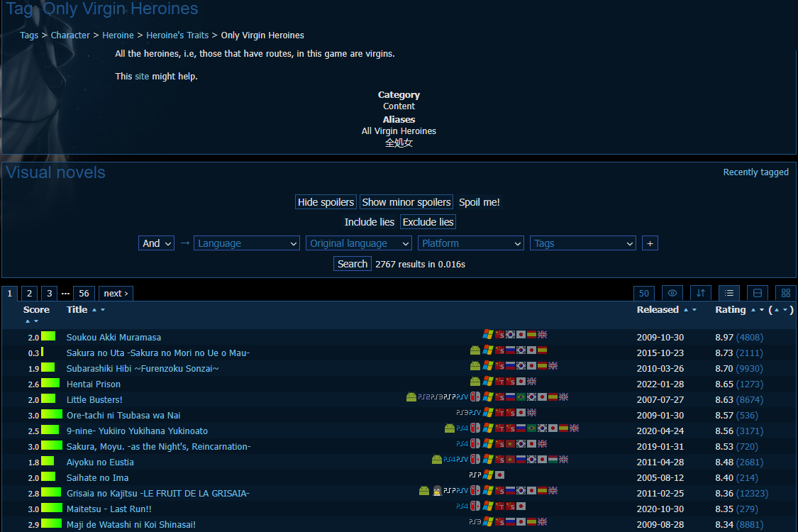Open Subarashiki Hibi ~Furenzoku Sonzai~ title
Screen dimensions: 798x532
point(143,369)
